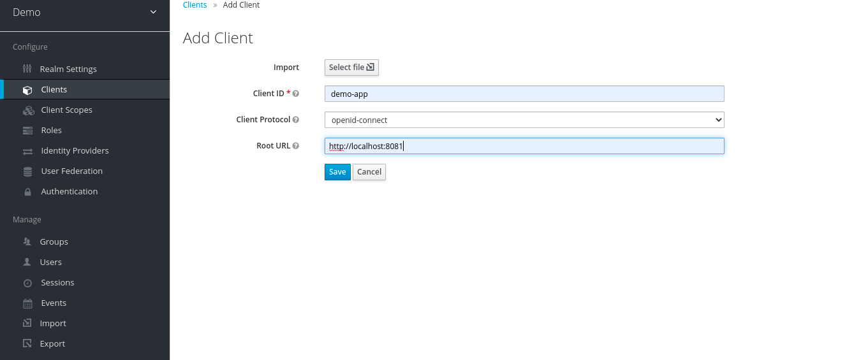This screenshot has width=868, height=360.
Task: Click the Clients breadcrumb link
Action: click(x=195, y=5)
